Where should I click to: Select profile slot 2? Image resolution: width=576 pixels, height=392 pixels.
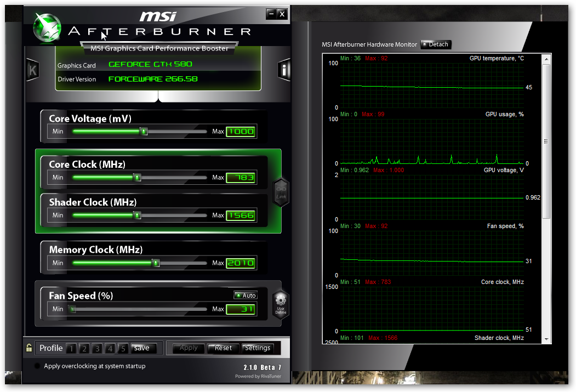[x=84, y=348]
